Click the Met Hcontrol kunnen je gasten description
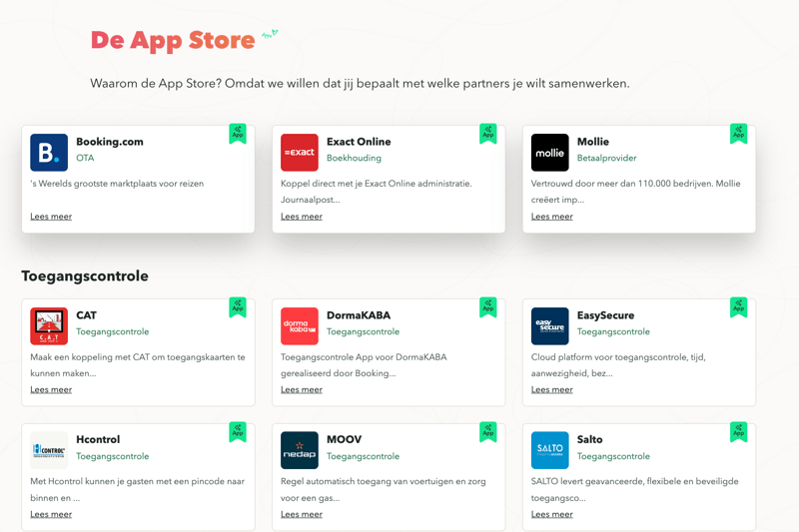This screenshot has height=532, width=799. point(137,489)
